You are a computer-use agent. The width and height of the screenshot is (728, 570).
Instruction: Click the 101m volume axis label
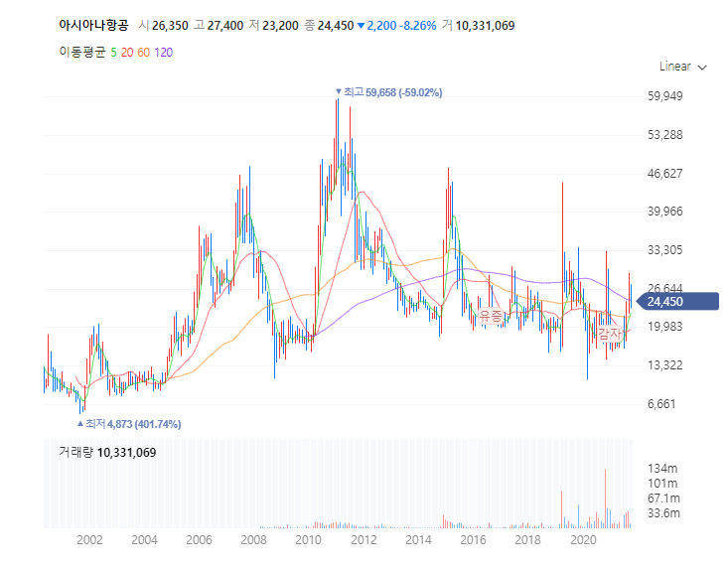662,484
